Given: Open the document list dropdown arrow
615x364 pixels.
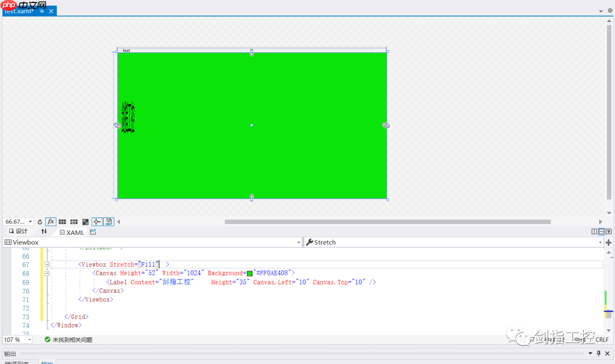Looking at the screenshot, I should [601, 11].
